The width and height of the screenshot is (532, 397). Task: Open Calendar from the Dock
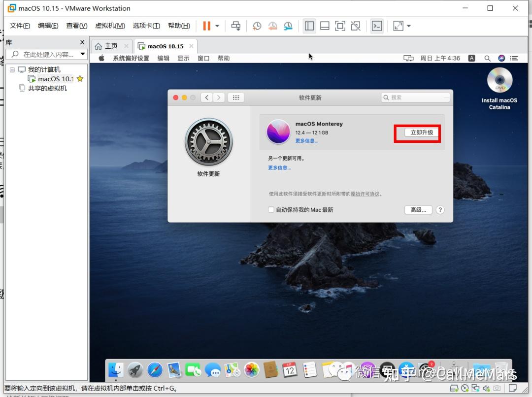[x=290, y=370]
